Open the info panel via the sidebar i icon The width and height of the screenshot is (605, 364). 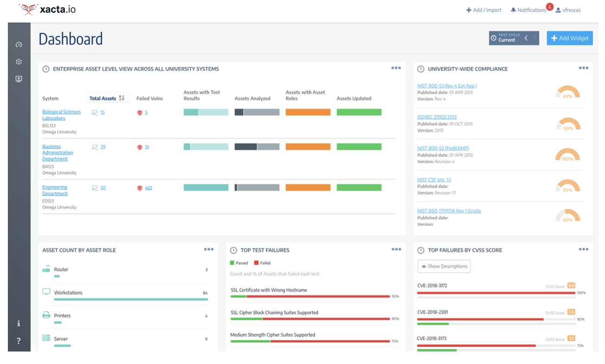click(x=19, y=323)
